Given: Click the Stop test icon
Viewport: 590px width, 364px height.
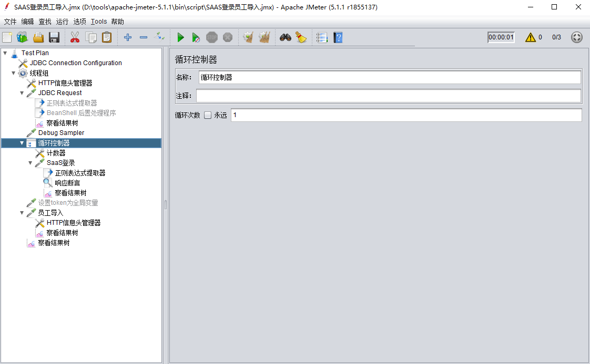Looking at the screenshot, I should click(212, 37).
